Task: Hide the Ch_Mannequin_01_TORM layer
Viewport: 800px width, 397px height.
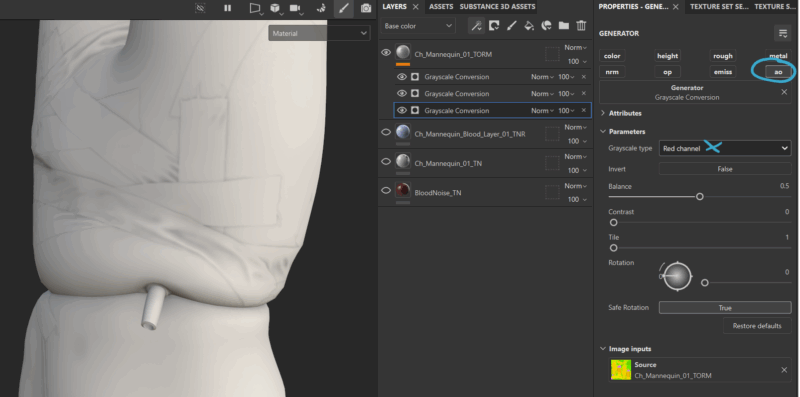Action: [x=386, y=53]
